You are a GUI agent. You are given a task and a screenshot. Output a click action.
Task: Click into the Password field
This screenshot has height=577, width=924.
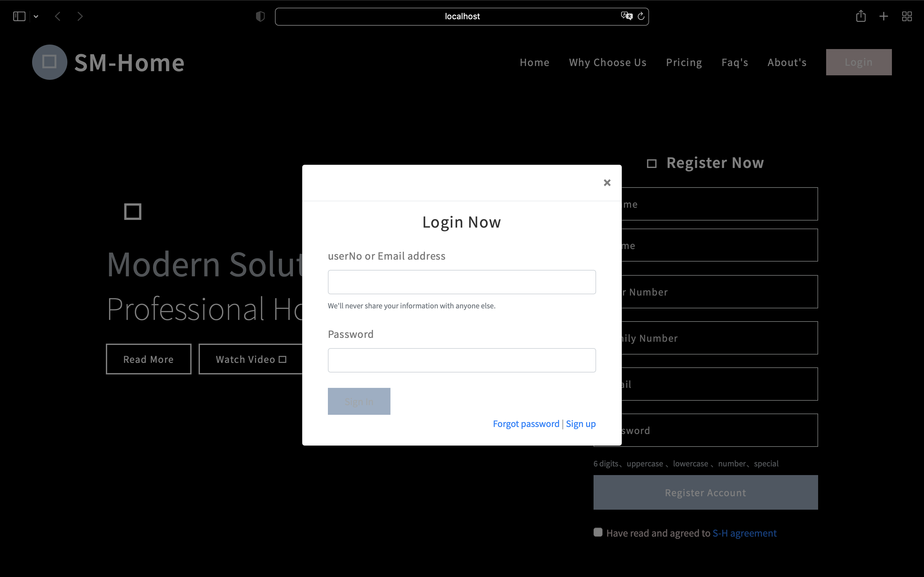462,360
